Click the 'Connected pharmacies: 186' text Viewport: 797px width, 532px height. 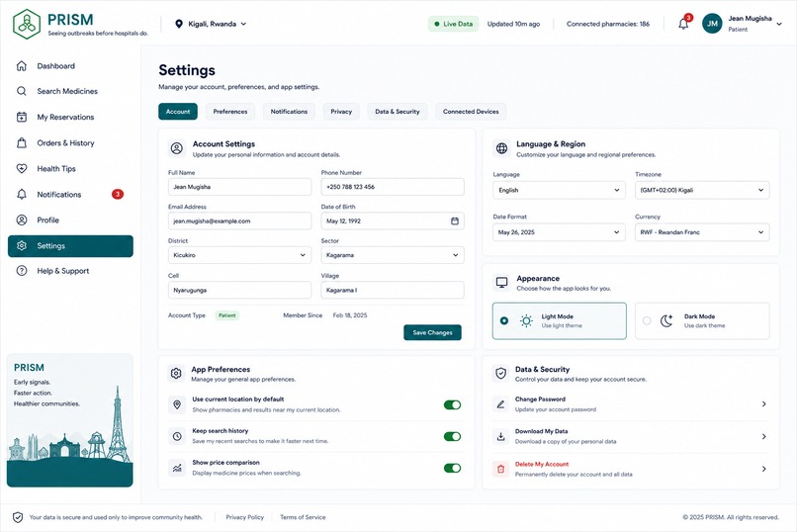(x=608, y=24)
